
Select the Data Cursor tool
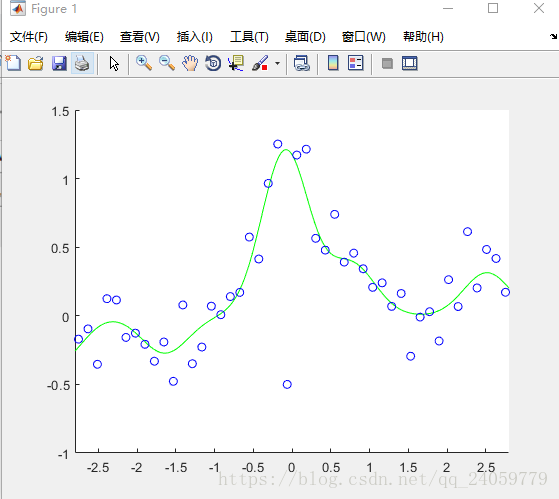236,63
